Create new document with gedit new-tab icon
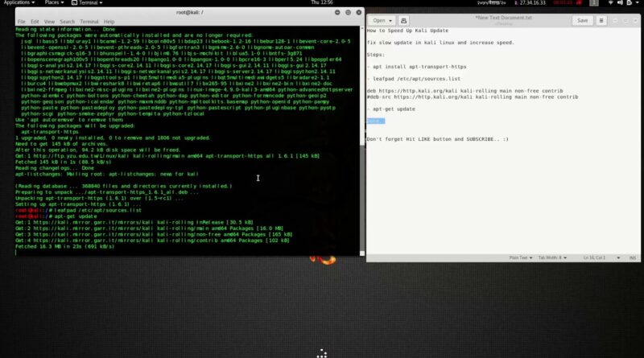The width and height of the screenshot is (644, 358). click(403, 21)
